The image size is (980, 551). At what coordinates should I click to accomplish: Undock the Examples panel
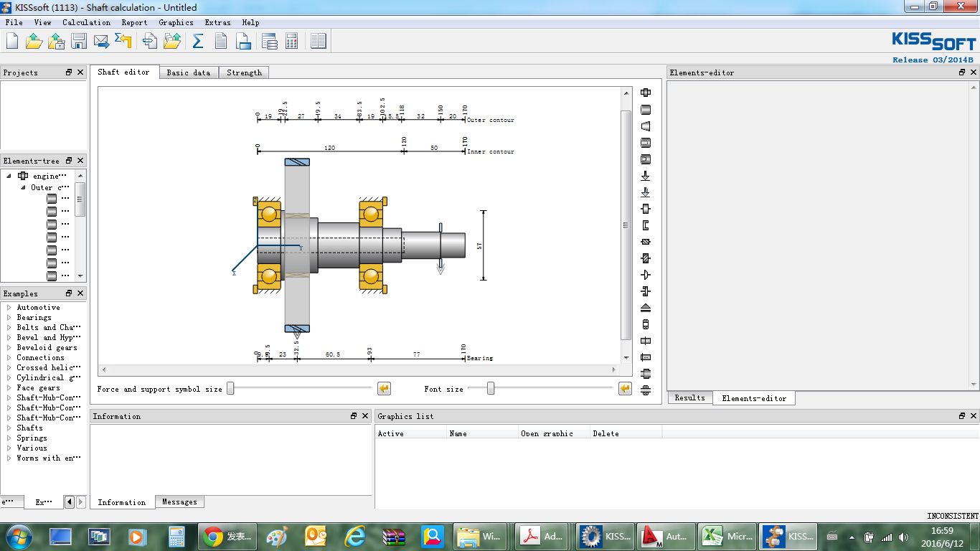click(69, 293)
